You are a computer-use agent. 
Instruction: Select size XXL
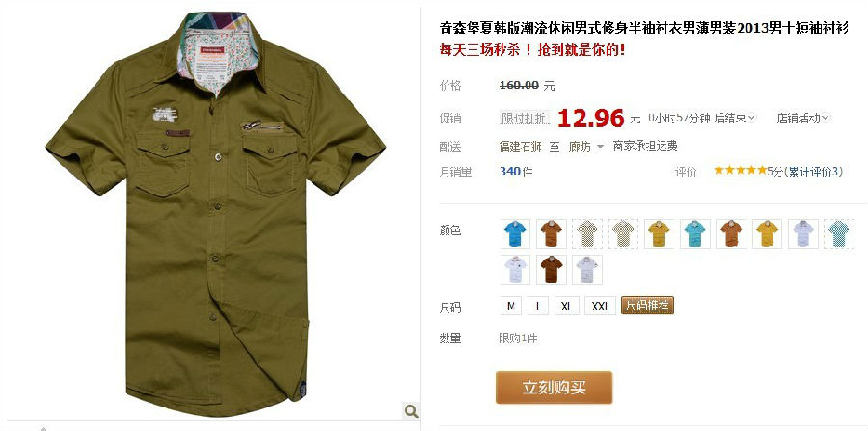pos(600,306)
